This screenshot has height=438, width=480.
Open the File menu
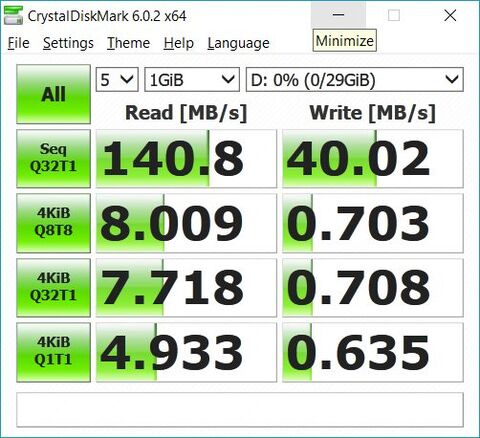(x=19, y=43)
